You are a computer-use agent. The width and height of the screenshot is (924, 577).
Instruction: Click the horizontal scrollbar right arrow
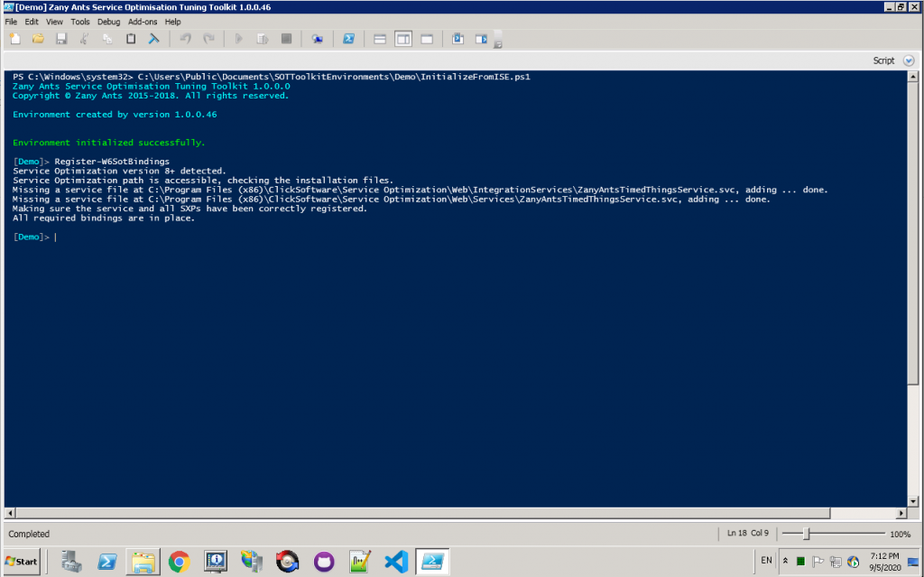click(x=901, y=513)
